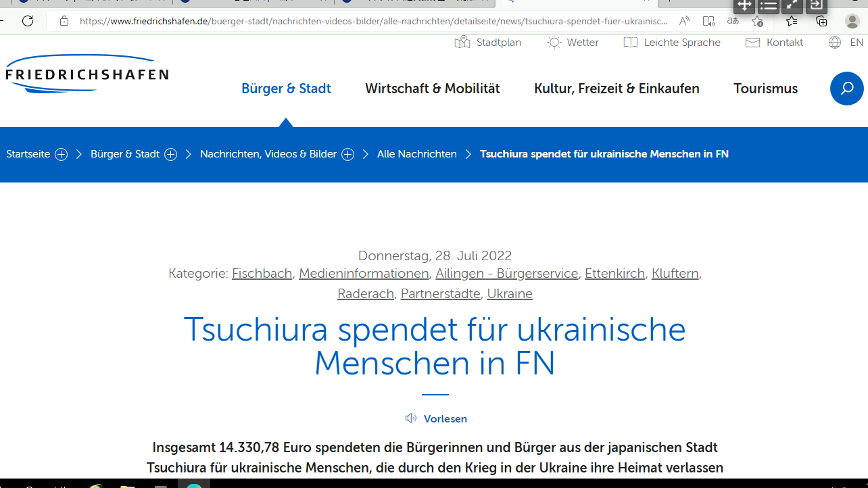Image resolution: width=868 pixels, height=488 pixels.
Task: Click the globe language icon
Action: tap(835, 43)
